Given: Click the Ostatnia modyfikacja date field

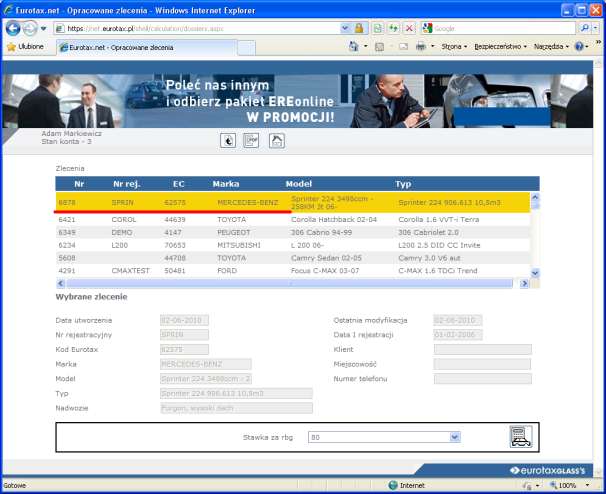Looking at the screenshot, I should pyautogui.click(x=458, y=320).
